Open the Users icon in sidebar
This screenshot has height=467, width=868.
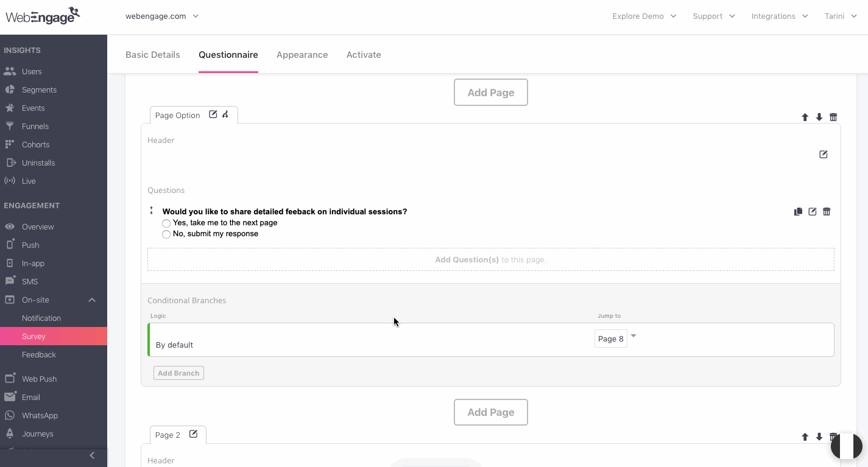pyautogui.click(x=9, y=71)
